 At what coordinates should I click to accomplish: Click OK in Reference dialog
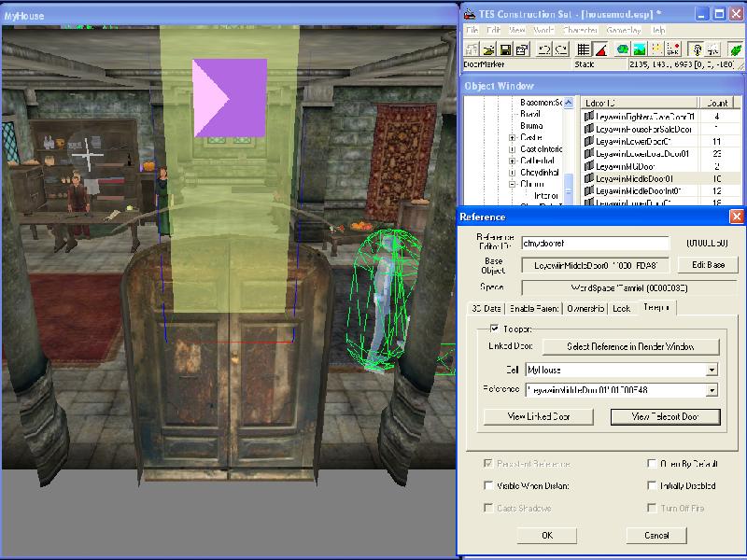point(547,535)
